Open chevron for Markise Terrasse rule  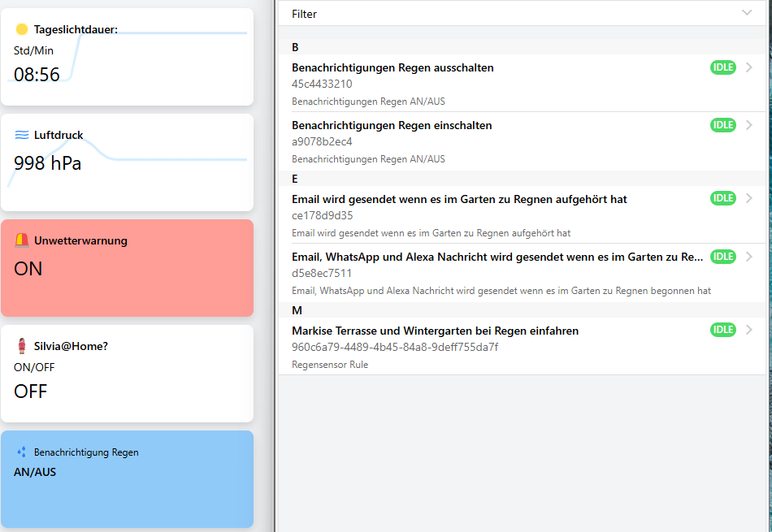748,330
